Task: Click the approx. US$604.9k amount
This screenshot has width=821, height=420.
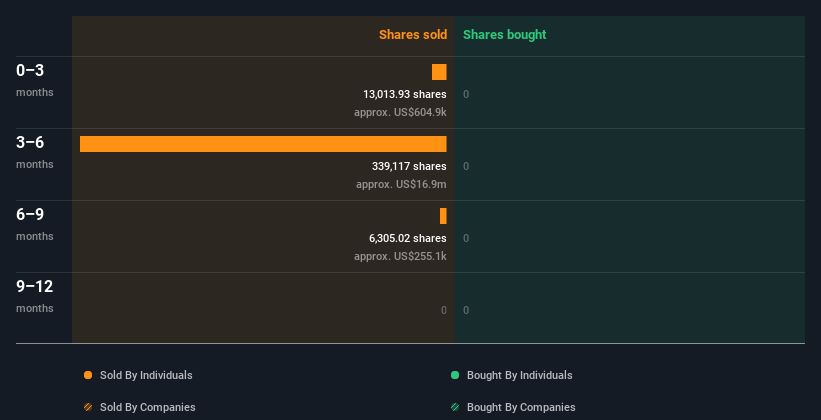Action: 400,112
